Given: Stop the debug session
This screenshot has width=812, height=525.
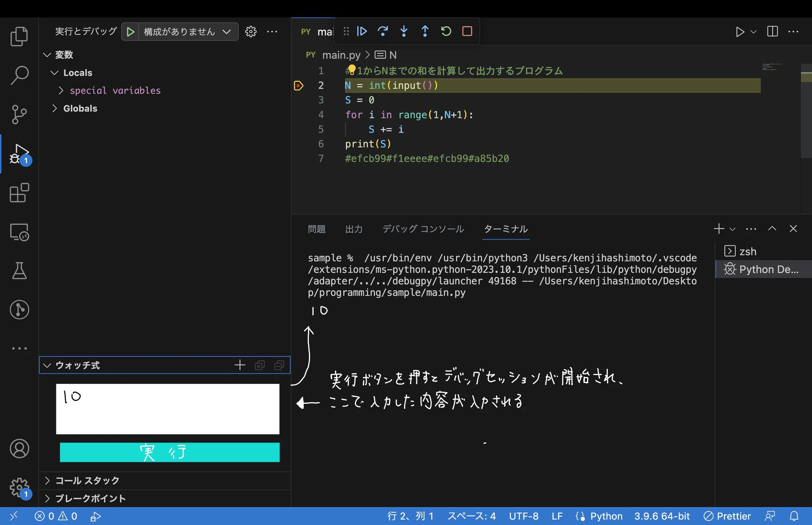Looking at the screenshot, I should tap(467, 31).
